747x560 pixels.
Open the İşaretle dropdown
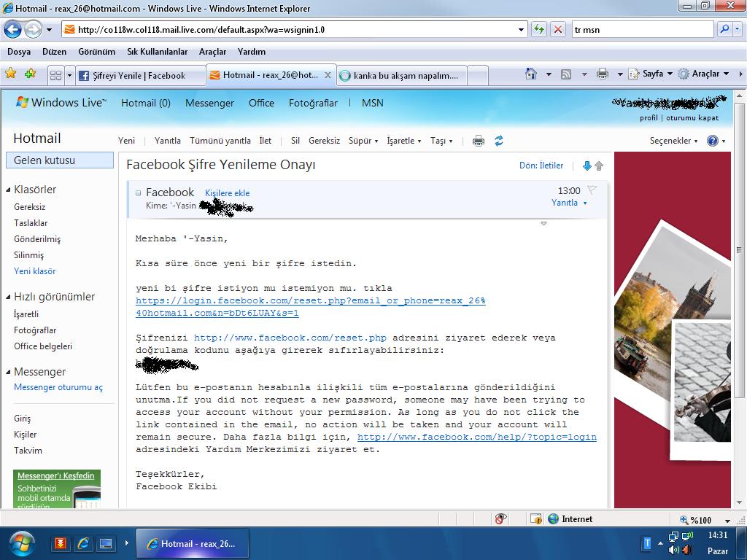pyautogui.click(x=404, y=141)
